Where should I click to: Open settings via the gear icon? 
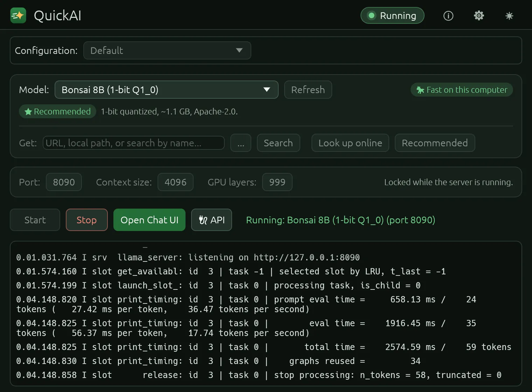click(479, 16)
